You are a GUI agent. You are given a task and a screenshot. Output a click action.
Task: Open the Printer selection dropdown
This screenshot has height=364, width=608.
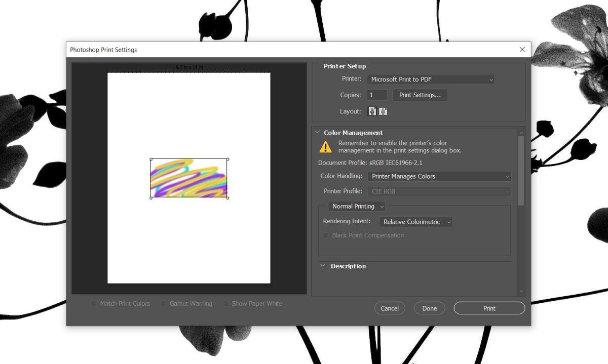pyautogui.click(x=431, y=79)
